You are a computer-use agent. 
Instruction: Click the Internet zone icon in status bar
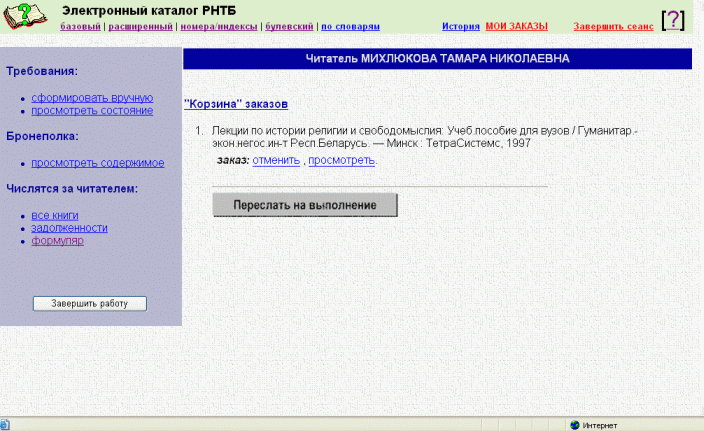(x=575, y=424)
